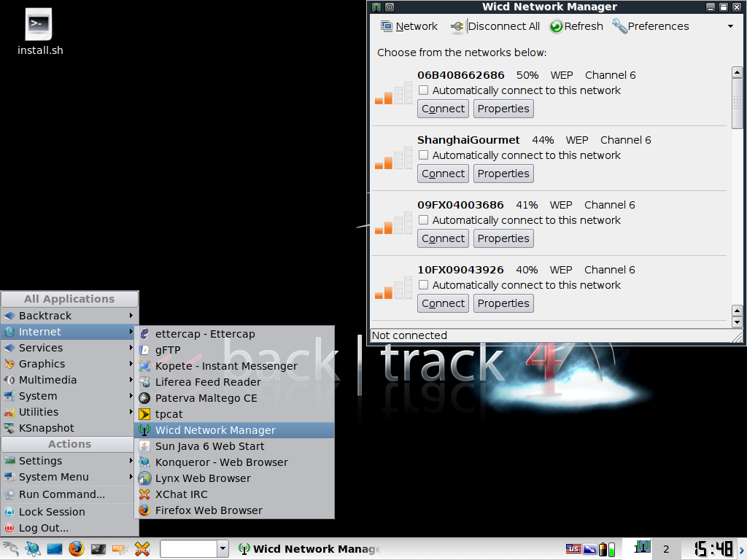Open the Konsole terminal from the taskbar
This screenshot has height=560, width=747.
click(x=97, y=548)
